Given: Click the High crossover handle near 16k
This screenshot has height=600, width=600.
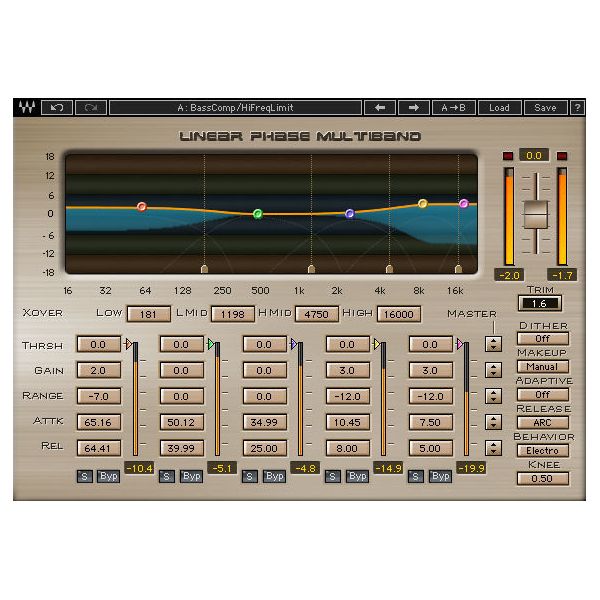Looking at the screenshot, I should [458, 269].
